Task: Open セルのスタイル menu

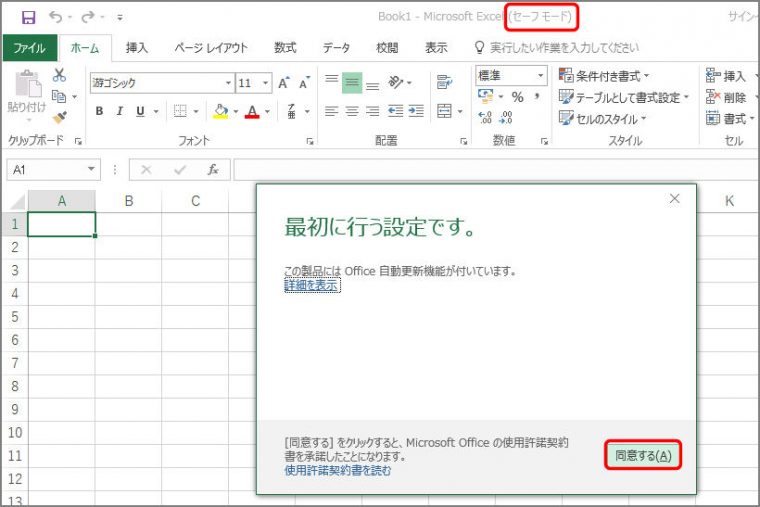Action: (602, 118)
